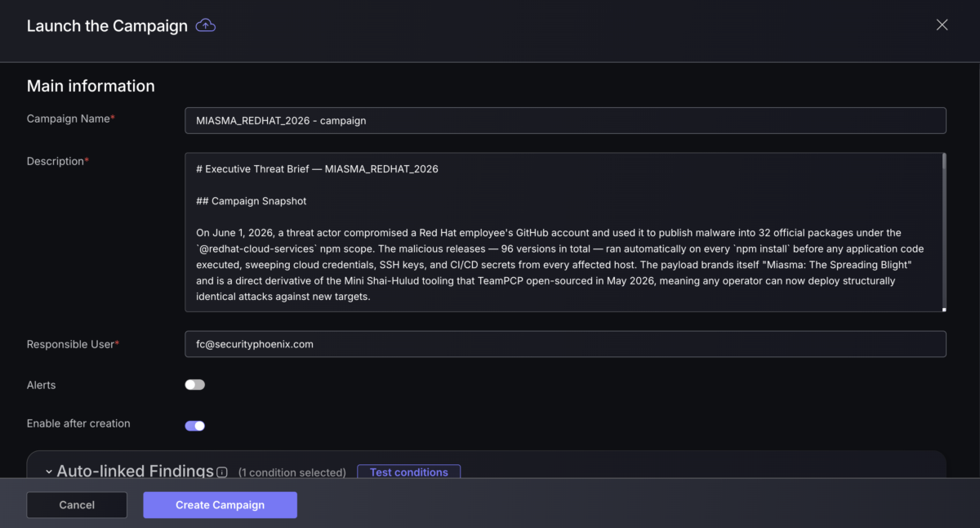Click the Description resize handle at the corner
The width and height of the screenshot is (980, 528).
[943, 308]
